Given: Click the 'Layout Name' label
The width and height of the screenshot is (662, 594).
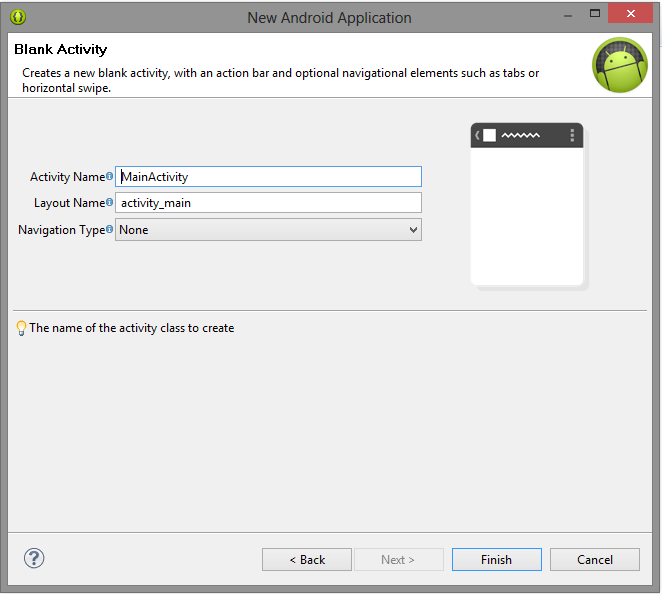Looking at the screenshot, I should (x=69, y=203).
